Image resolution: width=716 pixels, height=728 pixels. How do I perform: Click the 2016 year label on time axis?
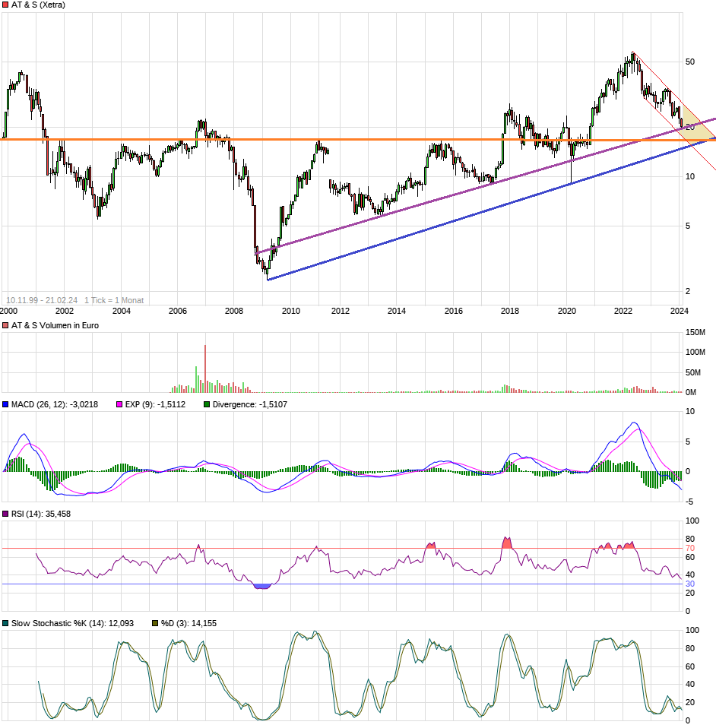[453, 311]
